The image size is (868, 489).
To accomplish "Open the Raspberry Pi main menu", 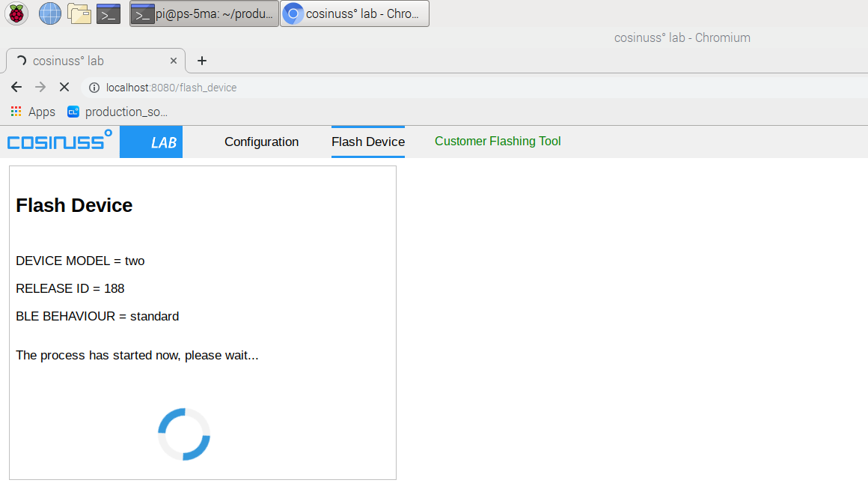I will 16,13.
